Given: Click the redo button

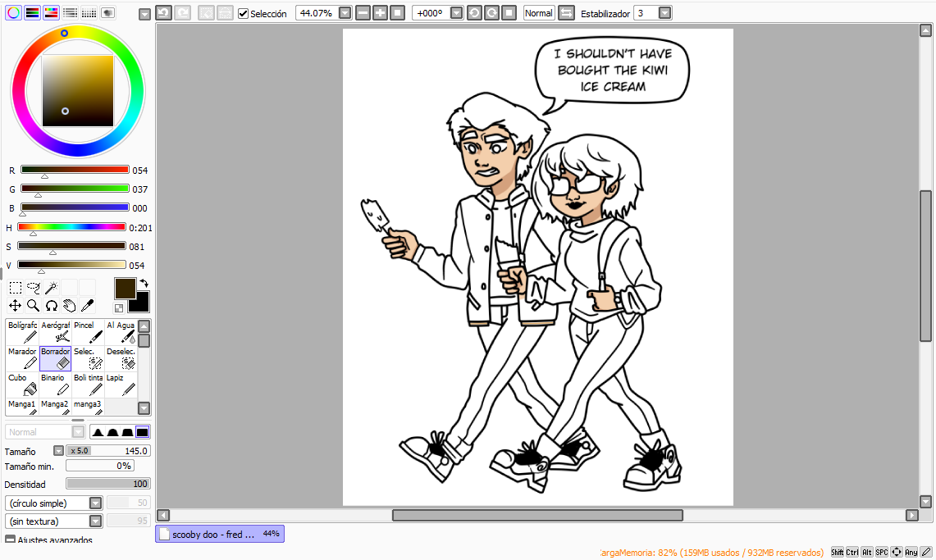Looking at the screenshot, I should [183, 12].
